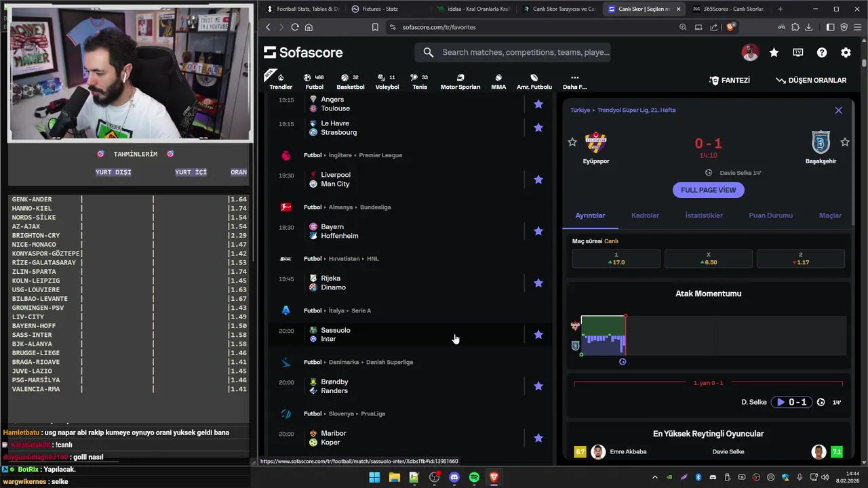The height and width of the screenshot is (488, 868).
Task: Unfavorite the Le Havre vs Strasbourg match
Action: point(538,127)
